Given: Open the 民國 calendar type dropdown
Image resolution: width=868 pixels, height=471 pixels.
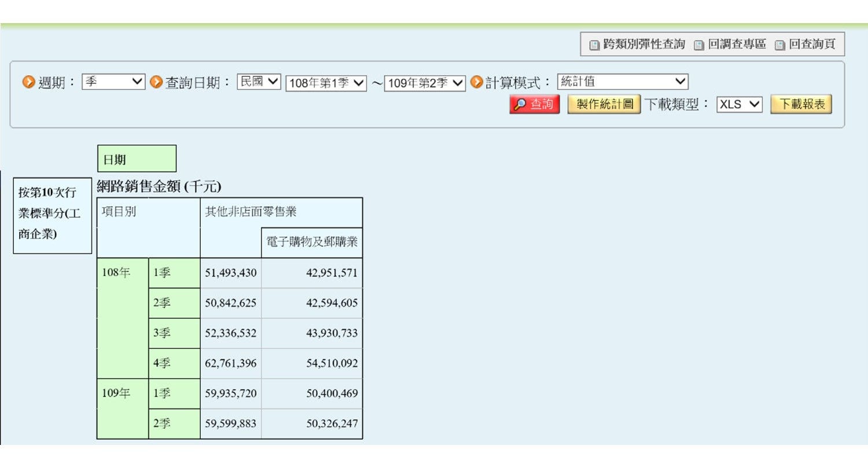Looking at the screenshot, I should coord(259,82).
